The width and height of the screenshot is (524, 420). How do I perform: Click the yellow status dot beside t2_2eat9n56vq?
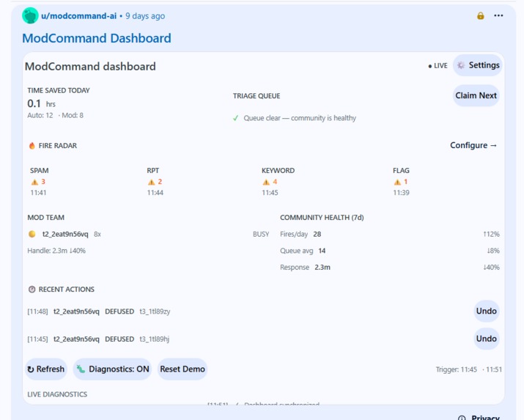(x=32, y=234)
